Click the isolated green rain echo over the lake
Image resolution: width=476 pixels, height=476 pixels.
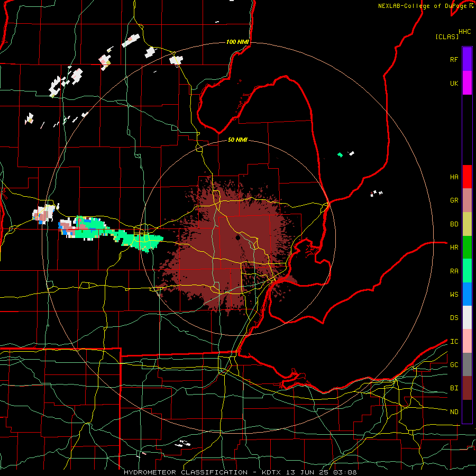[340, 155]
